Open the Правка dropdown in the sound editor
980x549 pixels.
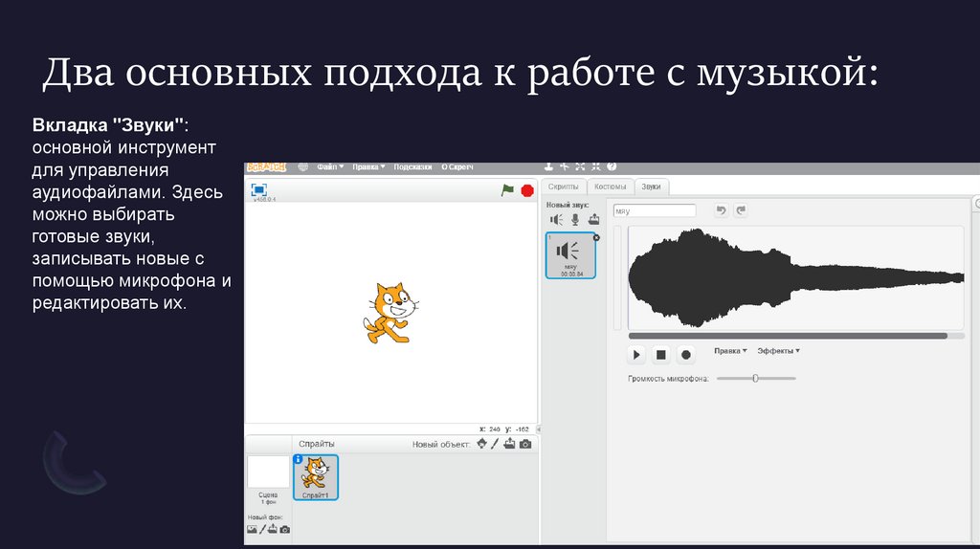tap(730, 351)
